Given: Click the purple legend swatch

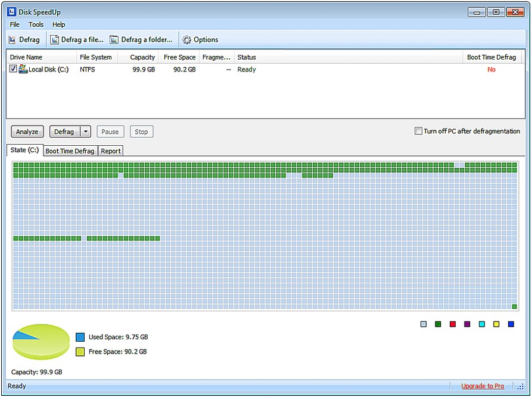Looking at the screenshot, I should 467,324.
